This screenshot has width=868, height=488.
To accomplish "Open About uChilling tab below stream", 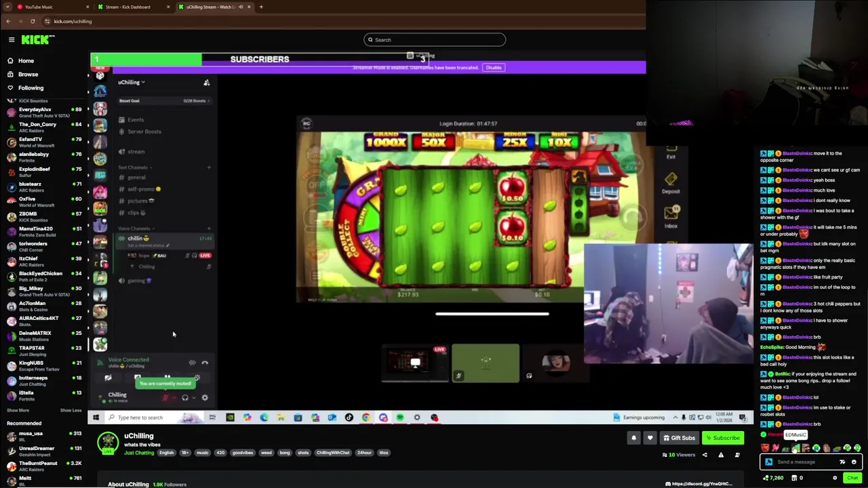I will coord(128,485).
